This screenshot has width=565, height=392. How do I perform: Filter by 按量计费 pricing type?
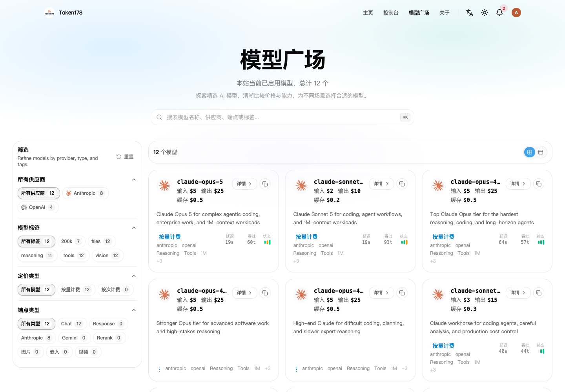click(x=76, y=290)
